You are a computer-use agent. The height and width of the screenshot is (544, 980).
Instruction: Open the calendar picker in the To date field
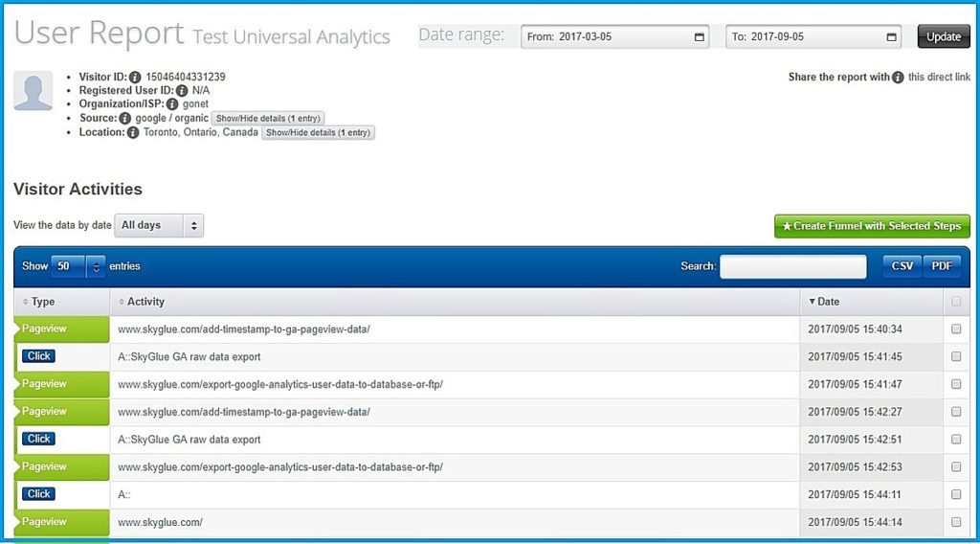(892, 37)
